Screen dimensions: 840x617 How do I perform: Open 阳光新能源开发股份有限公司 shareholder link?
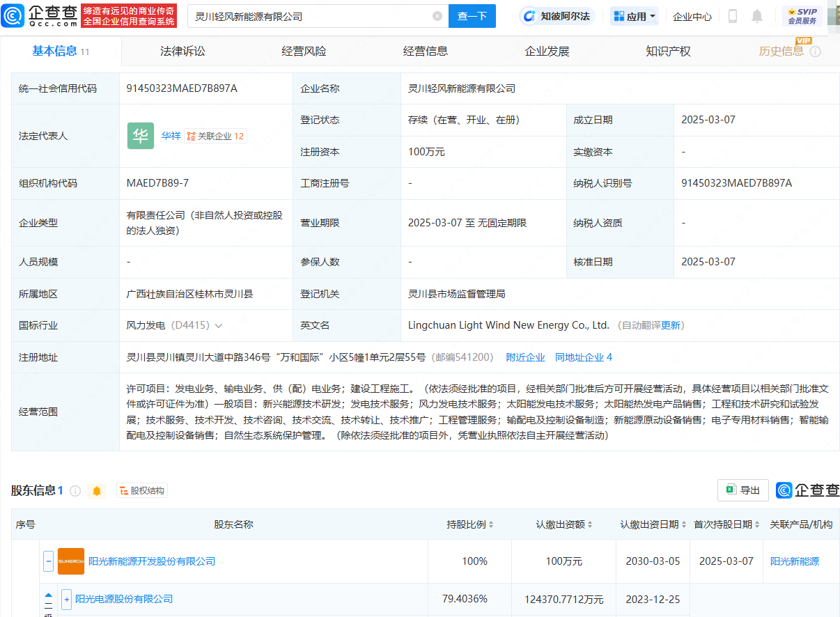[x=152, y=561]
